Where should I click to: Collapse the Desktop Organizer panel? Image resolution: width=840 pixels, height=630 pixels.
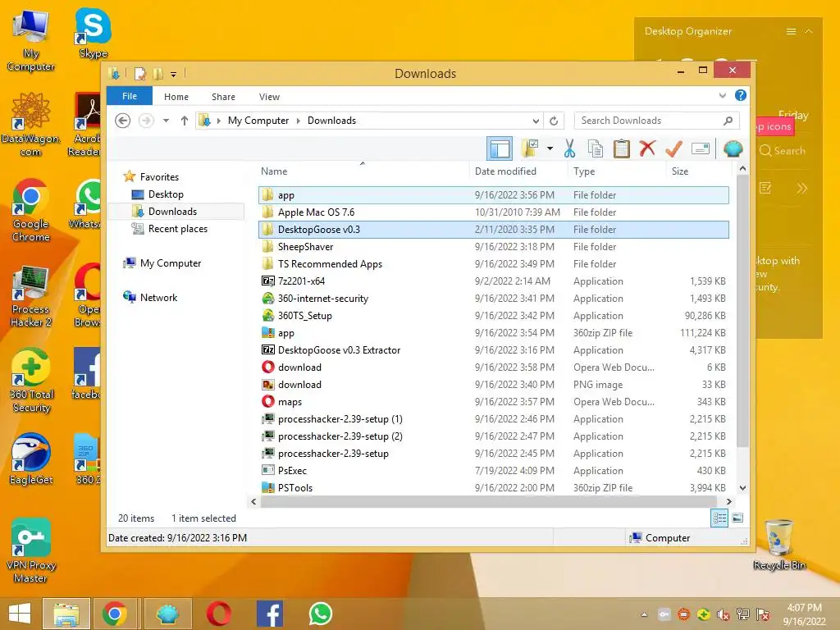809,32
